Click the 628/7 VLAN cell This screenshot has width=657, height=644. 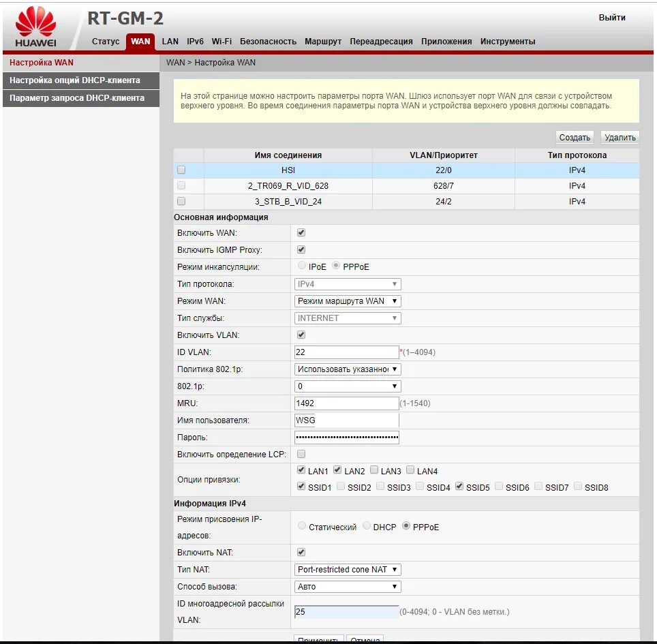443,185
